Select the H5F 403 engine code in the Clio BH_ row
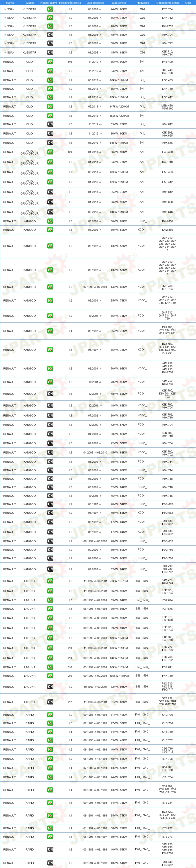 tap(167, 80)
